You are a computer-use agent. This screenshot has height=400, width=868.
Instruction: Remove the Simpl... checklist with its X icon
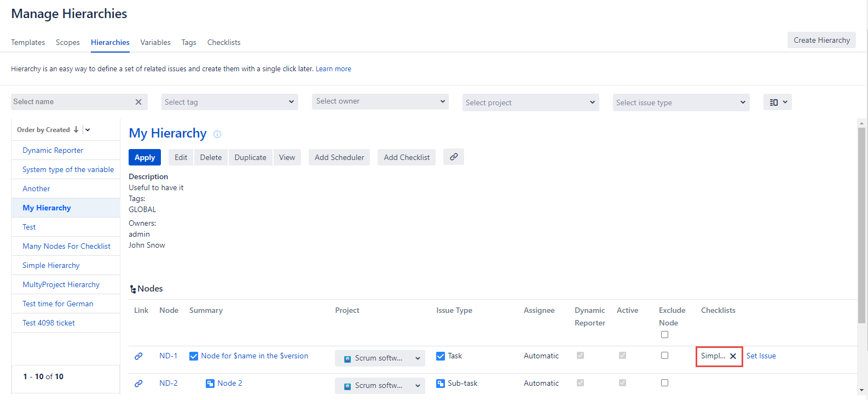coord(733,356)
